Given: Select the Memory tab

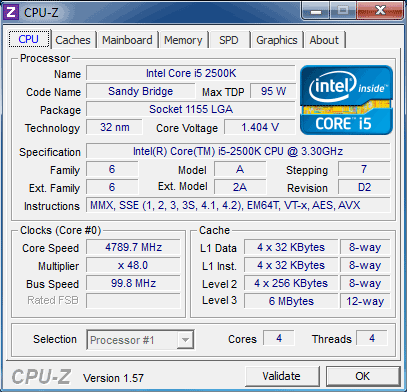Looking at the screenshot, I should [x=183, y=40].
